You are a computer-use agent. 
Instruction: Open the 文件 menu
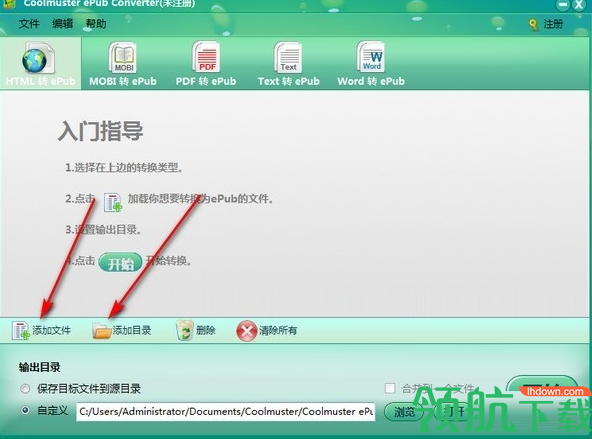coord(29,24)
